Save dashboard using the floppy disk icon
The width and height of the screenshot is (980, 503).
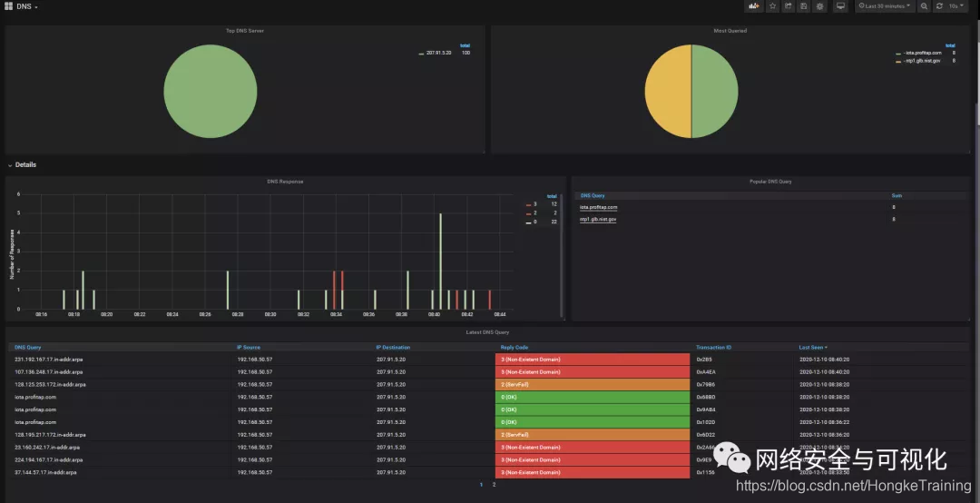tap(804, 6)
